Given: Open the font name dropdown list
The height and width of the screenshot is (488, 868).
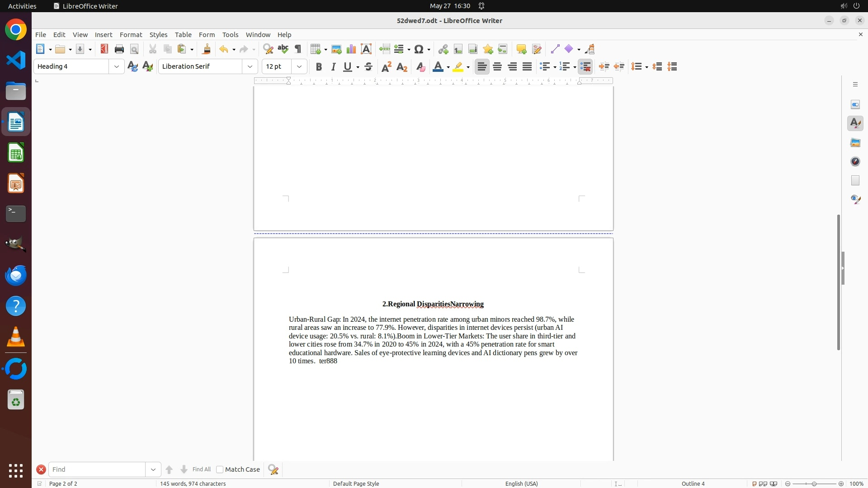Looking at the screenshot, I should pos(250,67).
